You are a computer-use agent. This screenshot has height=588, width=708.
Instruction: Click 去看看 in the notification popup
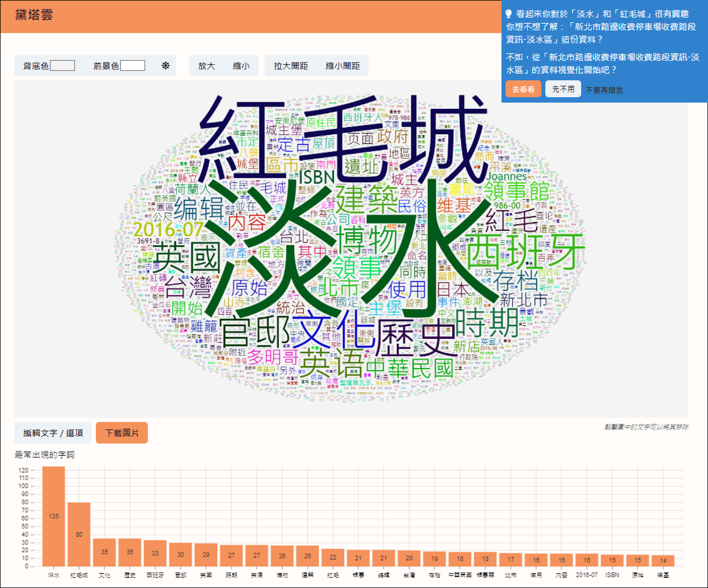(x=523, y=89)
